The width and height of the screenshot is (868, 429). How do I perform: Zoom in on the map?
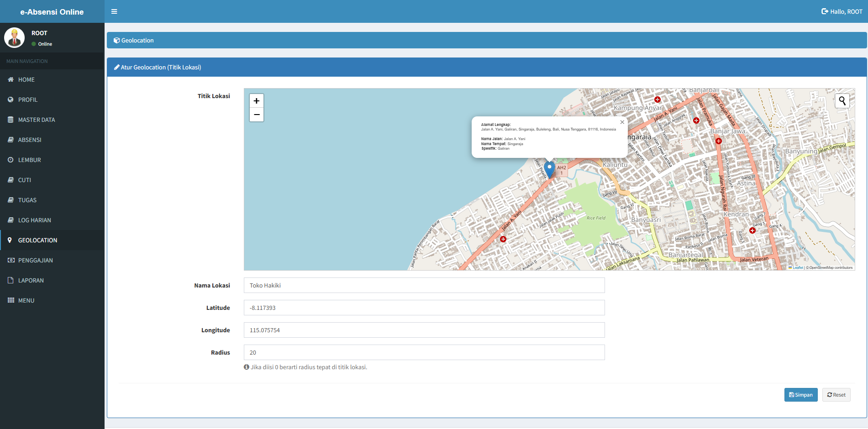[257, 101]
